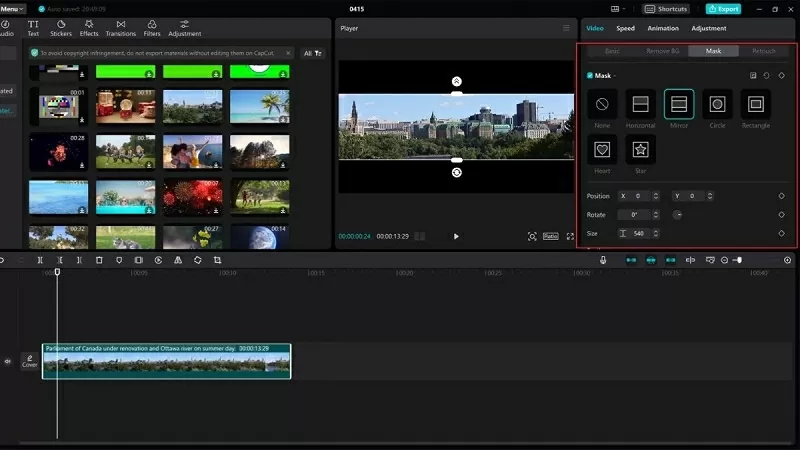Switch to the Adjustment tab in right panel
This screenshot has width=800, height=450.
pyautogui.click(x=709, y=28)
